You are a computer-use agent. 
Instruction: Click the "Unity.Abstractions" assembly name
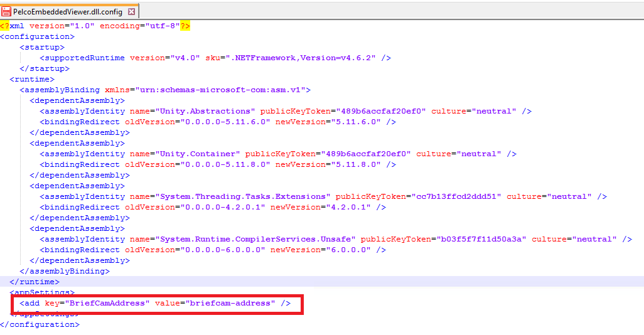pyautogui.click(x=205, y=111)
